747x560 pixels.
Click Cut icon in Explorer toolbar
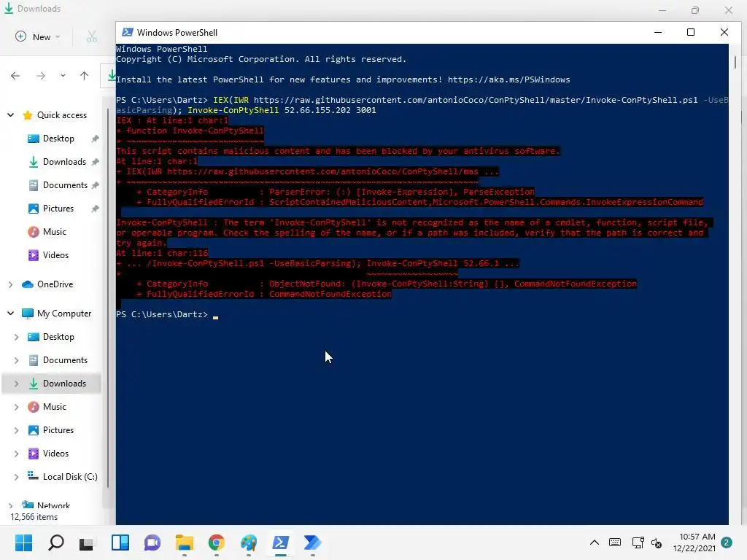[92, 36]
